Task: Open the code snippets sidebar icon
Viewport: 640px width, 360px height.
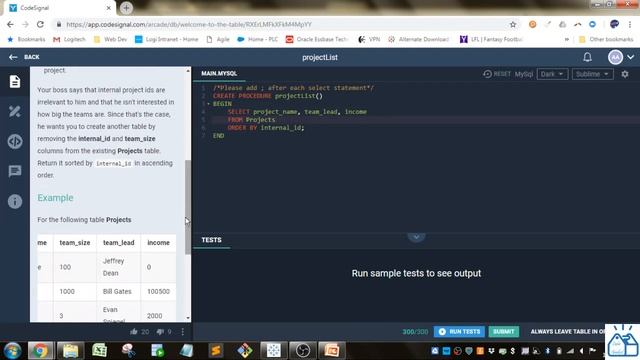Action: point(15,141)
